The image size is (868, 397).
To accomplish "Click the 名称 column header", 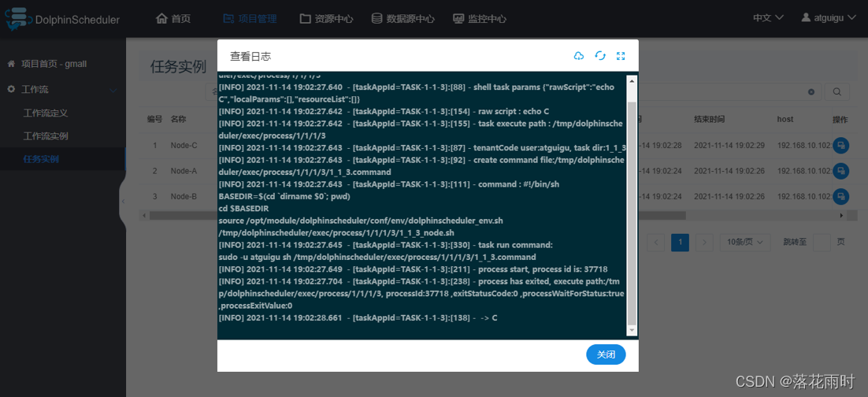I will [178, 119].
